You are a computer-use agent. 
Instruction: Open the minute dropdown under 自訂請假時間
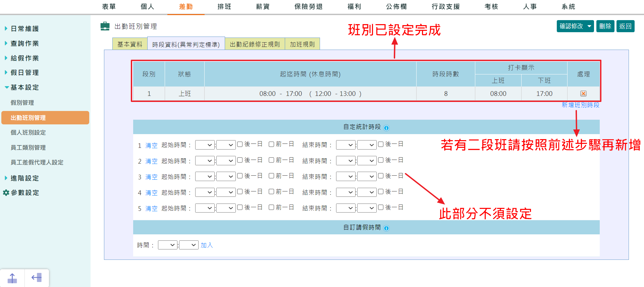click(189, 245)
